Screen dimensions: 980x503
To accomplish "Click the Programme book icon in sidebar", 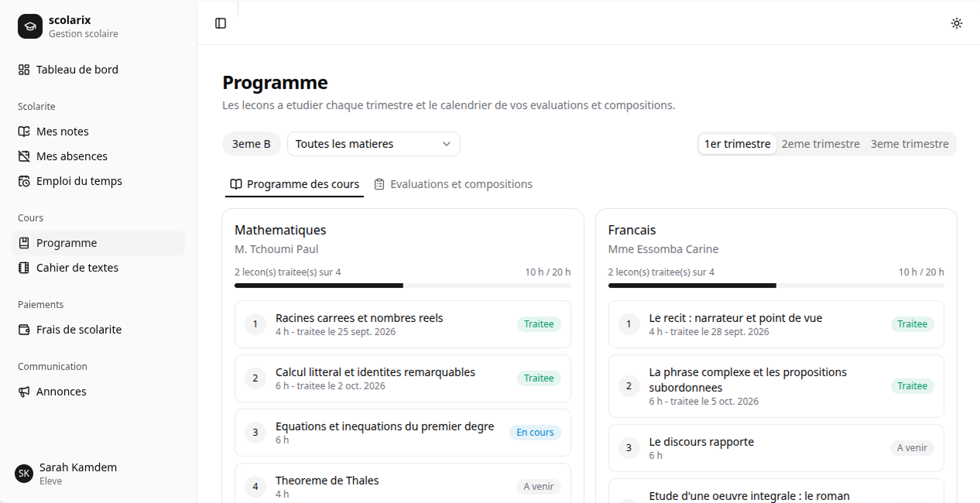I will pyautogui.click(x=24, y=243).
